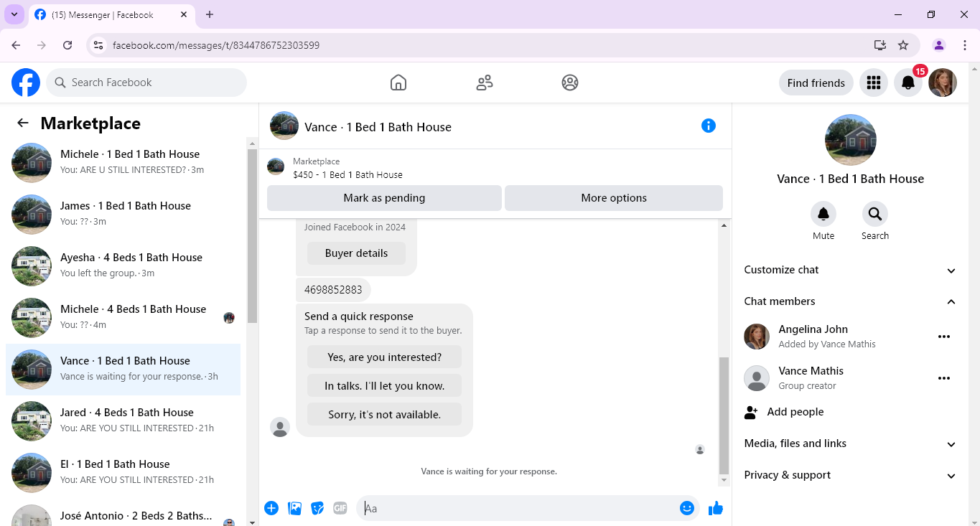Image resolution: width=980 pixels, height=526 pixels.
Task: Choose a sticker for the message
Action: point(317,508)
